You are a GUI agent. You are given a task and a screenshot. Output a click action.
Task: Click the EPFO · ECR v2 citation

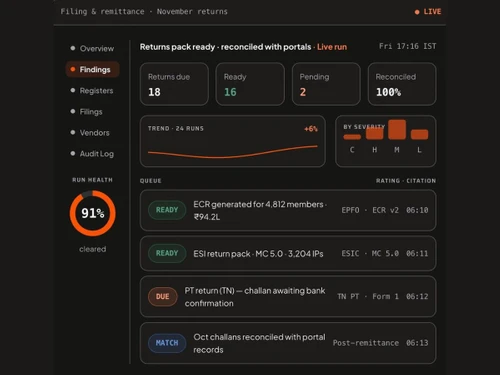pos(370,210)
